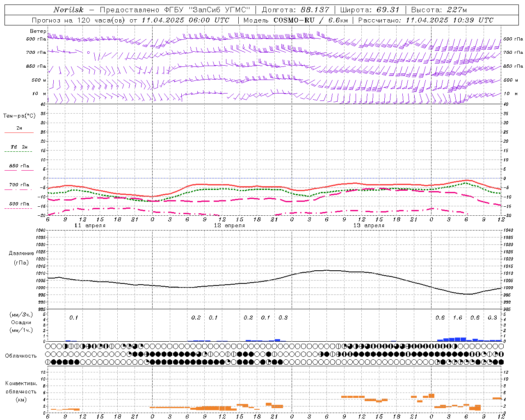Click the "Конвективн. облачность" section label
Image resolution: width=525 pixels, height=420 pixels.
tap(21, 388)
